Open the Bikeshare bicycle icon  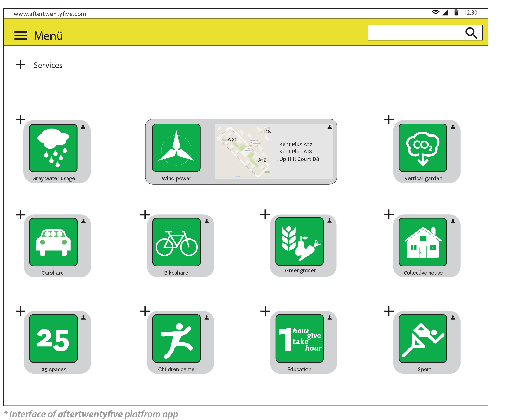click(176, 242)
